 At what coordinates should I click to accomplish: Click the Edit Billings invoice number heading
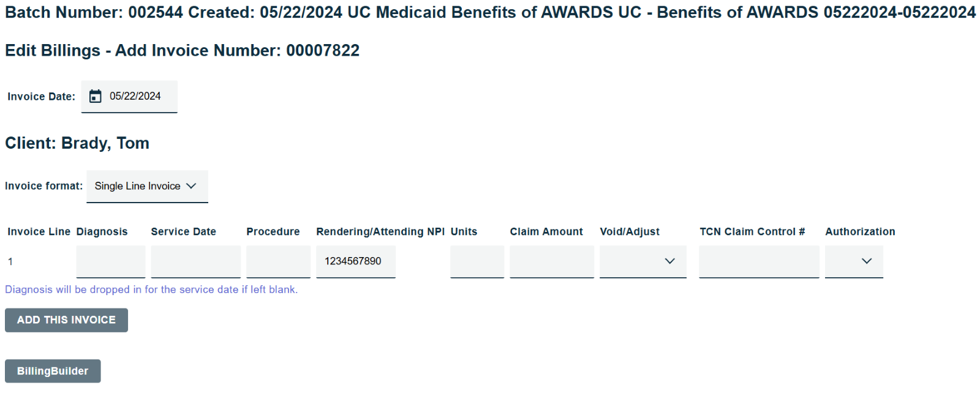click(182, 50)
